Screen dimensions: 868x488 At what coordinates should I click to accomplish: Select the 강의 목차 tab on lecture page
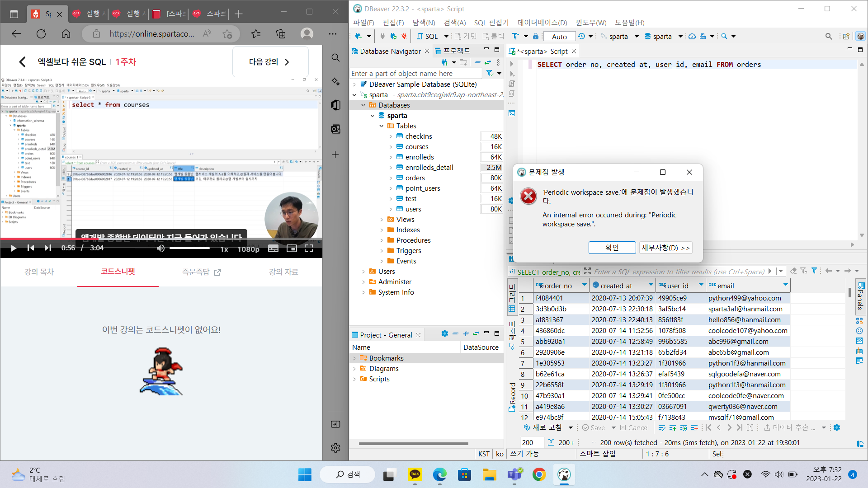pyautogui.click(x=39, y=272)
